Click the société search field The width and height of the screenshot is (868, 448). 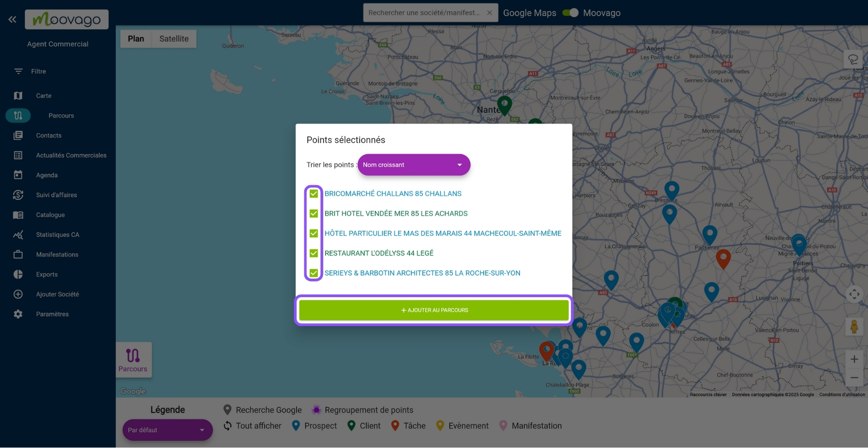coord(424,13)
